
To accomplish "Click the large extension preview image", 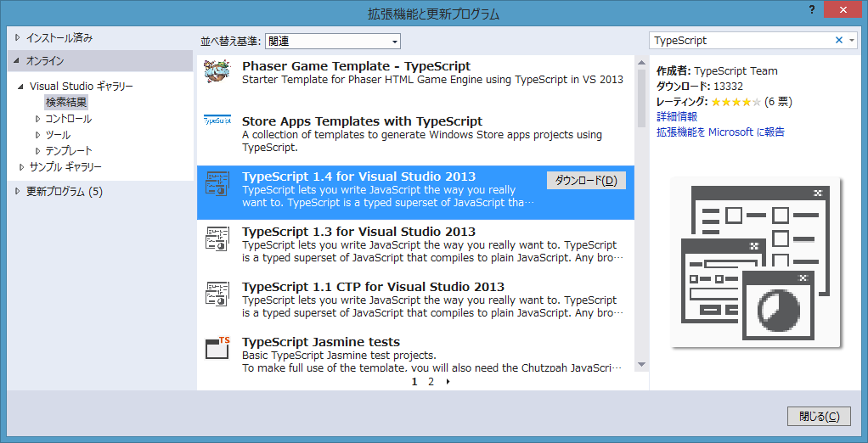I will (x=756, y=263).
